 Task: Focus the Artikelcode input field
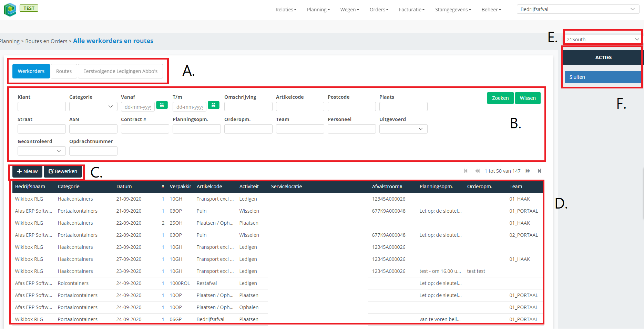300,107
